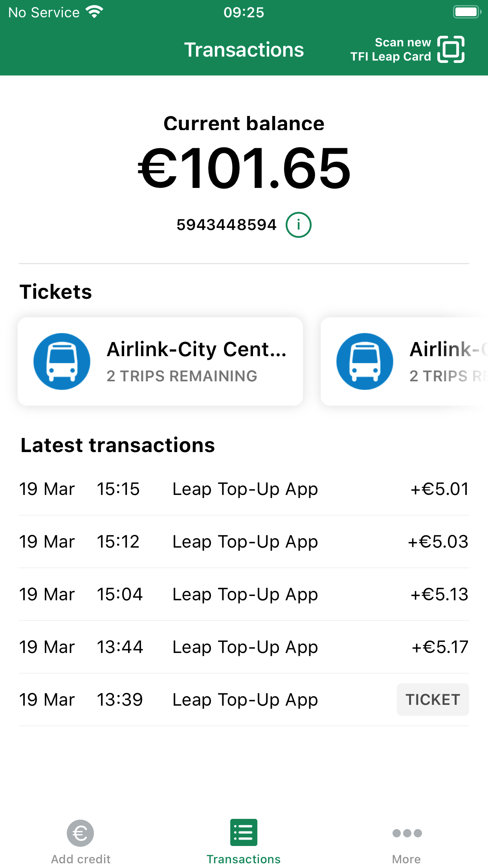Tap the Scan new TFI Leap Card icon
Viewport: 488px width, 868px height.
[451, 50]
